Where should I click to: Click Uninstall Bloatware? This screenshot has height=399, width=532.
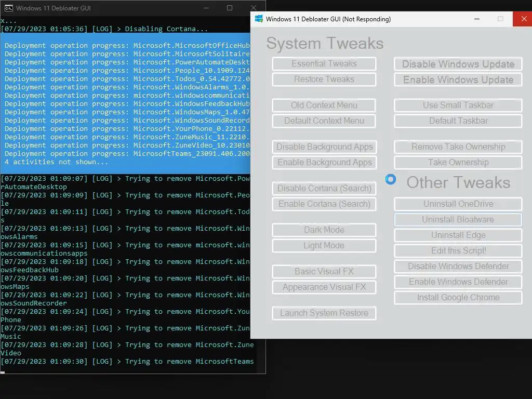tap(458, 220)
